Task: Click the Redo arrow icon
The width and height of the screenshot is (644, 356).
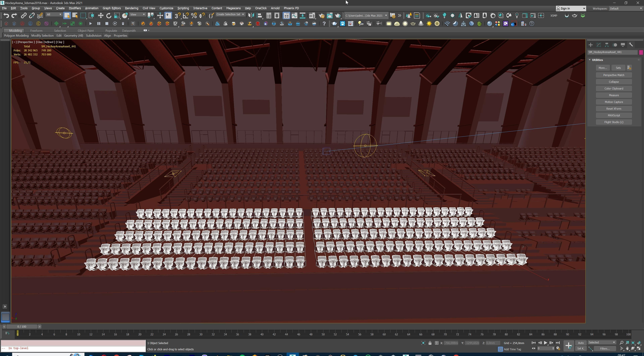Action: pyautogui.click(x=14, y=15)
